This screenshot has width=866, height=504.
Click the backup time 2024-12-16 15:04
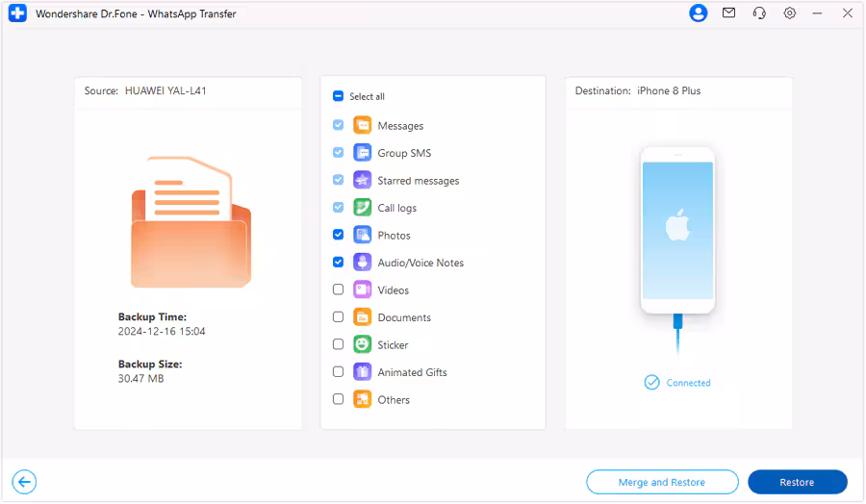pos(162,331)
